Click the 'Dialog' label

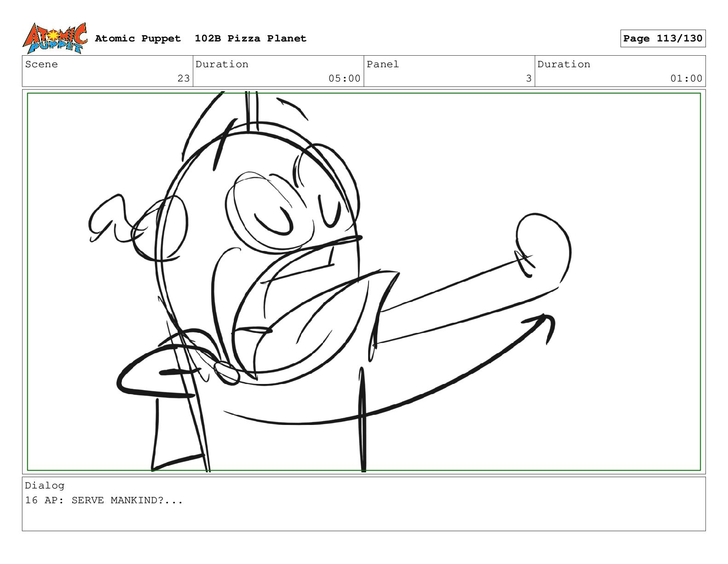pos(45,485)
